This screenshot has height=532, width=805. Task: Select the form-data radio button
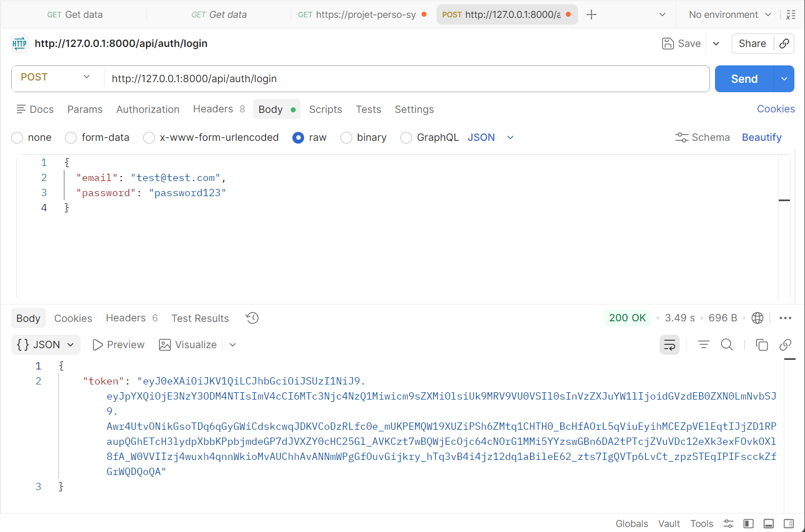point(71,137)
